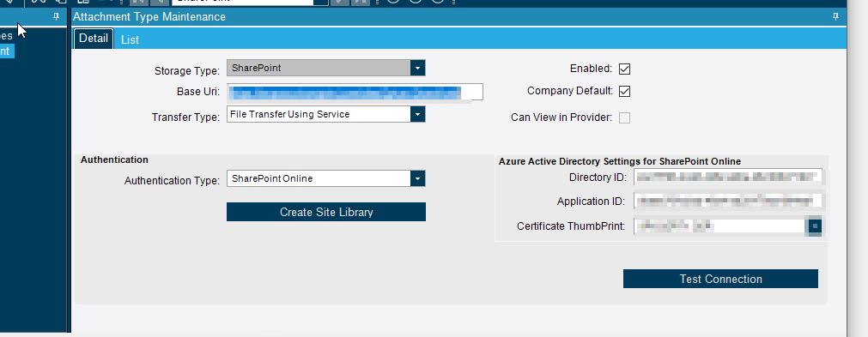This screenshot has width=868, height=337.
Task: Switch to the Detail tab
Action: (x=94, y=39)
